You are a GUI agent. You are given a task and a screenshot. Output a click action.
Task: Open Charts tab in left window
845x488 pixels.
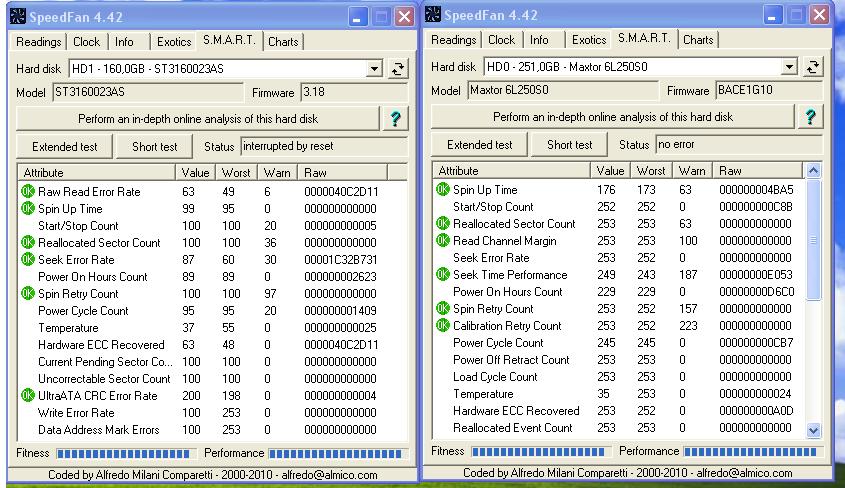[283, 41]
